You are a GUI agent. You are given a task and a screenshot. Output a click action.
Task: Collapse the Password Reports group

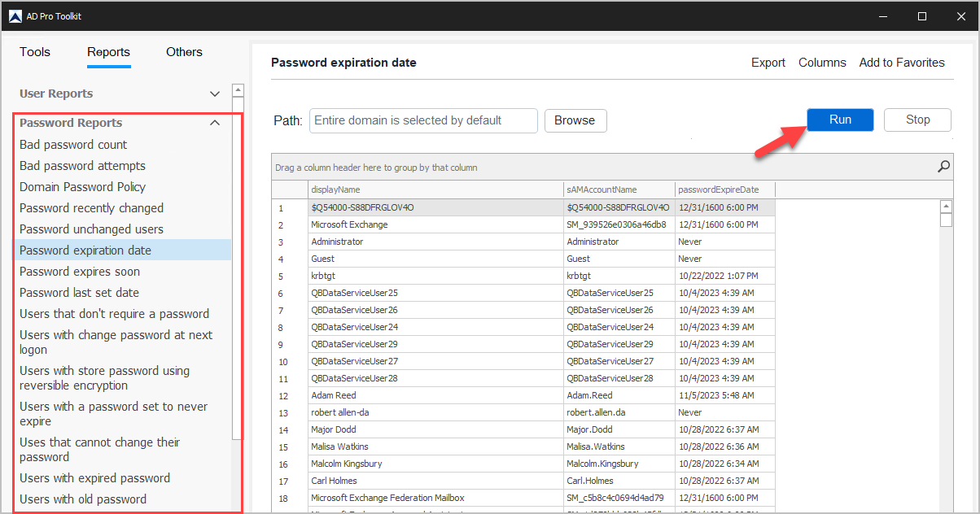pos(214,122)
